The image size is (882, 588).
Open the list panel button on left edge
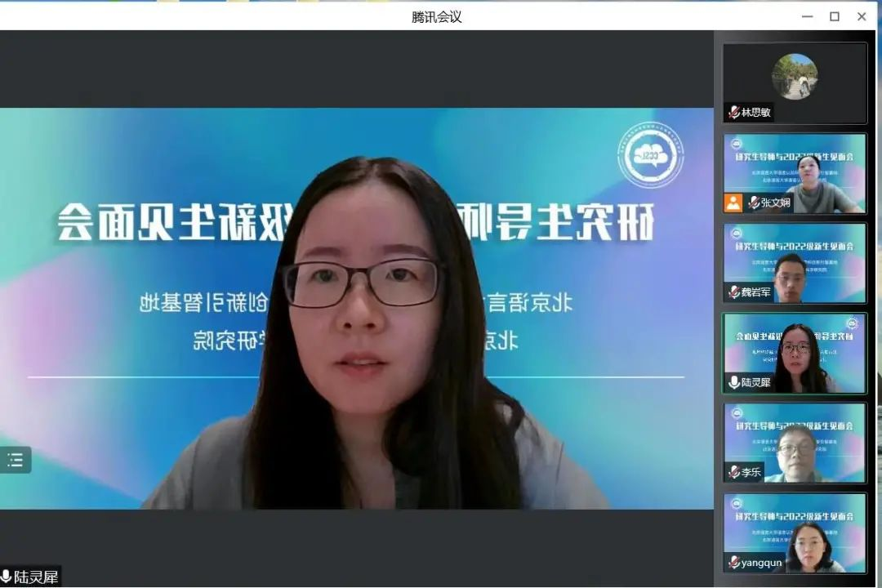[15, 460]
